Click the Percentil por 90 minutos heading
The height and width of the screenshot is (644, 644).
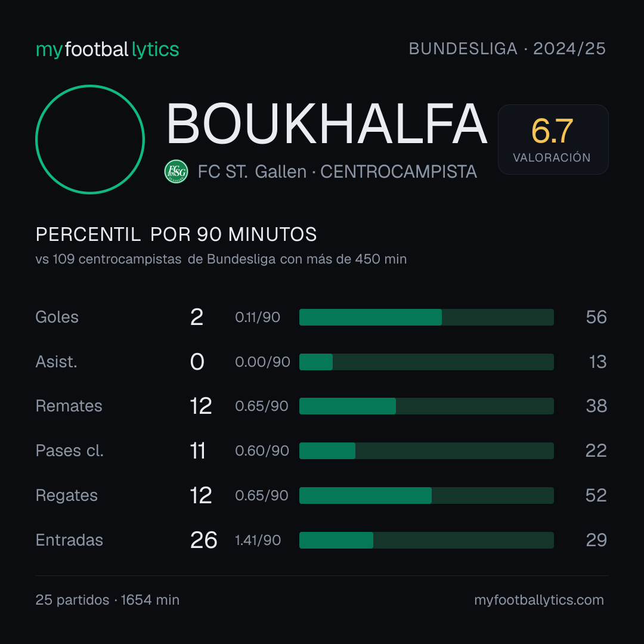(176, 234)
